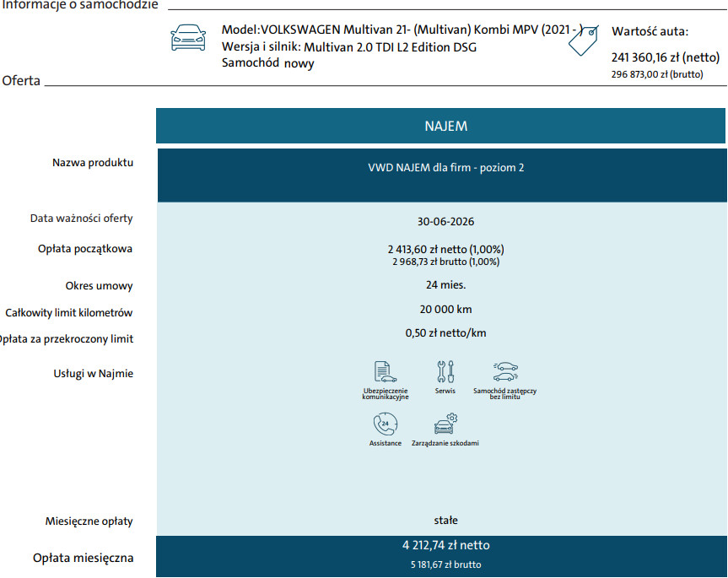Select the net car value 241 360,16 zł
Viewport: 728px width, 578px height.
click(x=665, y=58)
